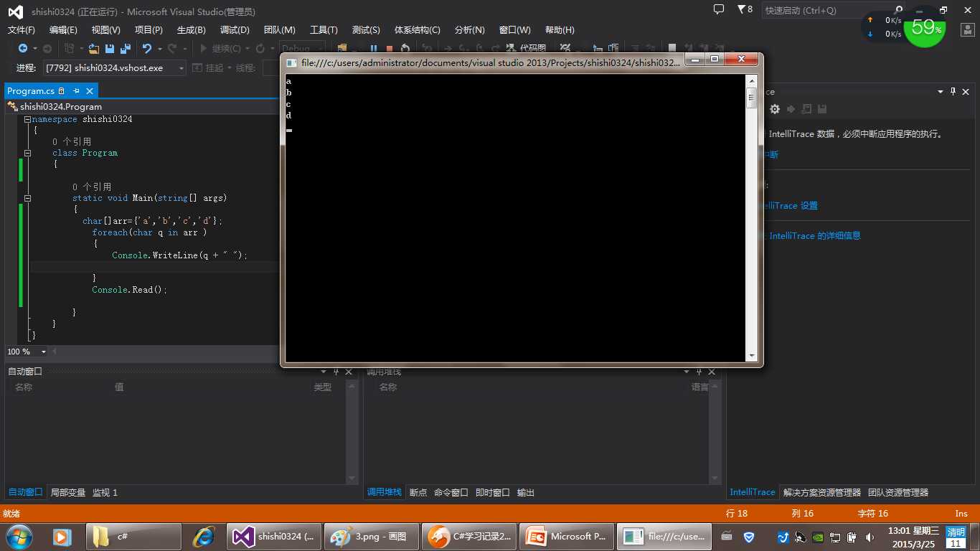Click the NVIDIA tray icon

click(x=818, y=537)
